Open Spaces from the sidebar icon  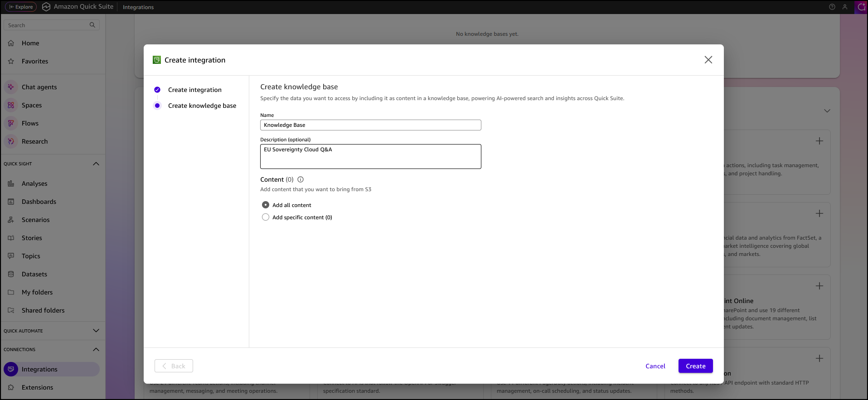click(11, 105)
